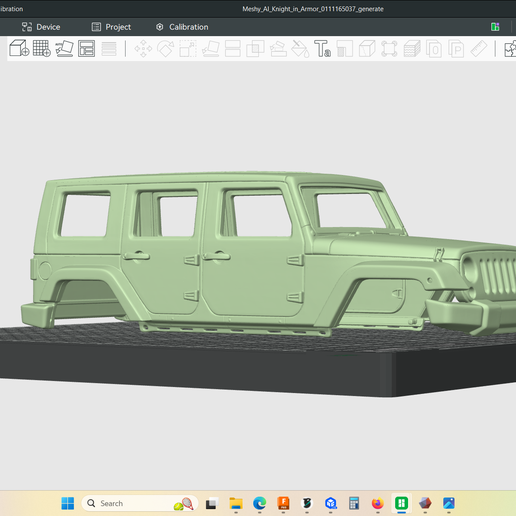The width and height of the screenshot is (516, 516).
Task: Click the taskbar Search box
Action: point(140,503)
